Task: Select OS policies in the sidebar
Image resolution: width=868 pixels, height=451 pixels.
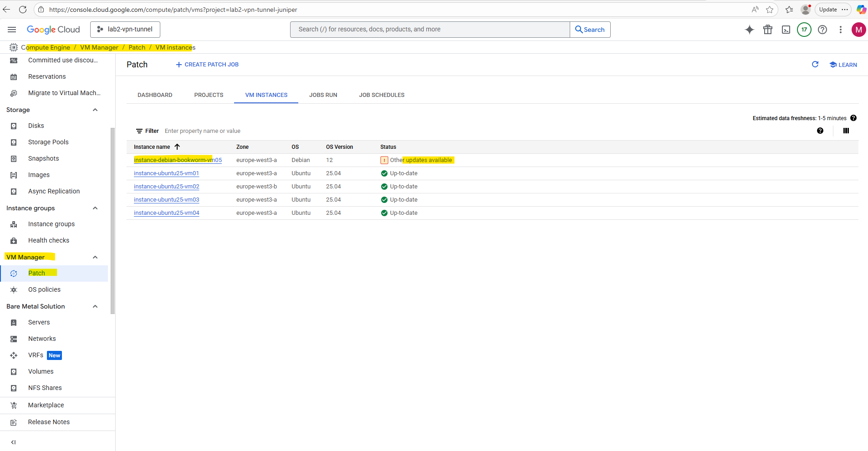Action: tap(44, 289)
